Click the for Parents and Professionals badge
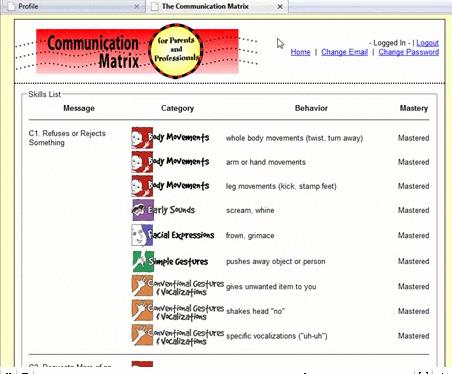Screen dimensions: 452x374 (x=176, y=50)
